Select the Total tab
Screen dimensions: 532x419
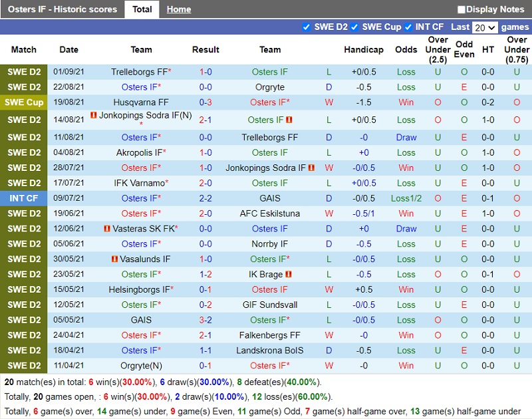coord(142,9)
